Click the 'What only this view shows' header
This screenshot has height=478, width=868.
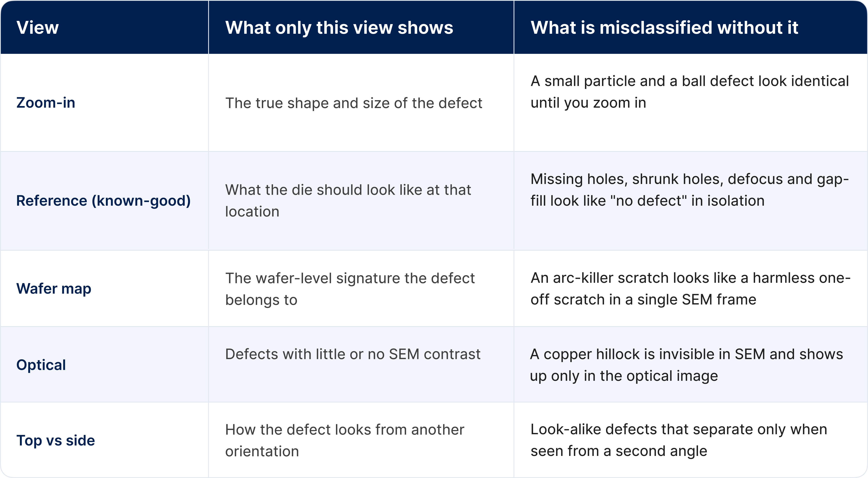339,27
